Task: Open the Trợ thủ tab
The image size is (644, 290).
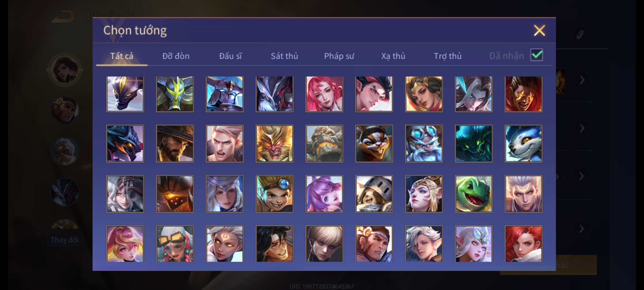Action: (448, 56)
